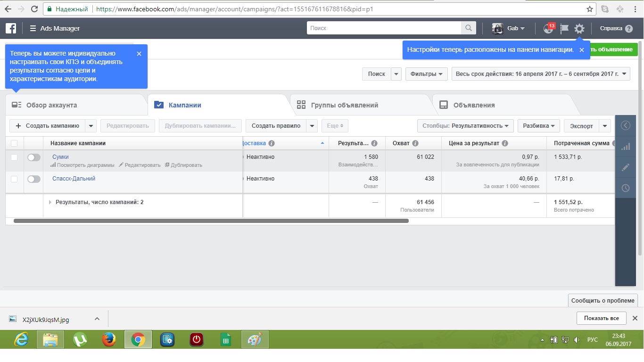Viewport: 644px width, 362px height.
Task: Bookmark the page with the star icon
Action: 590,9
